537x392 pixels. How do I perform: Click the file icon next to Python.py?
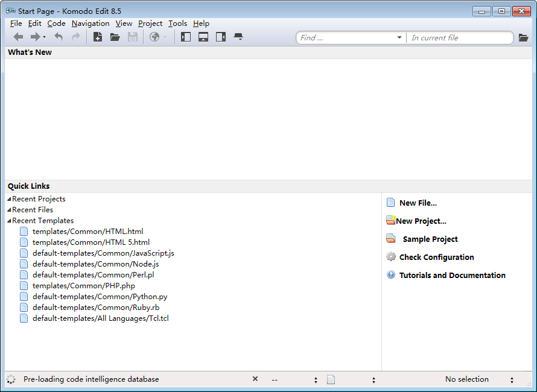[24, 297]
